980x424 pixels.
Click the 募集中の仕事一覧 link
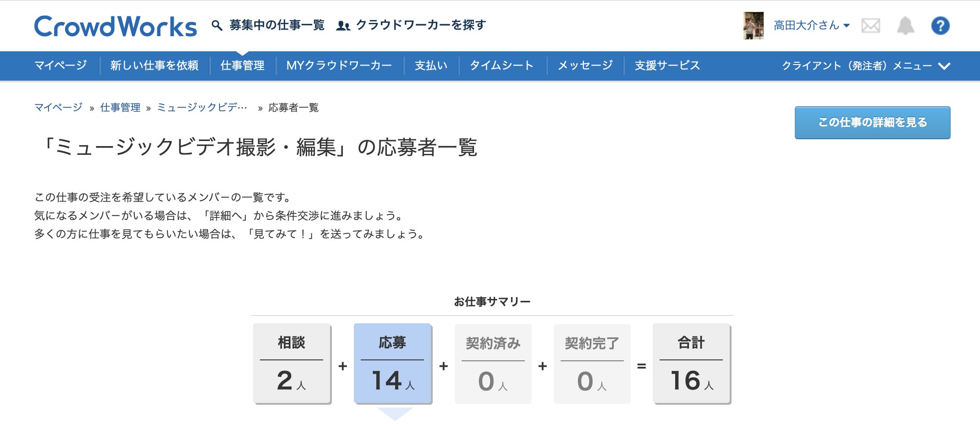tap(277, 25)
